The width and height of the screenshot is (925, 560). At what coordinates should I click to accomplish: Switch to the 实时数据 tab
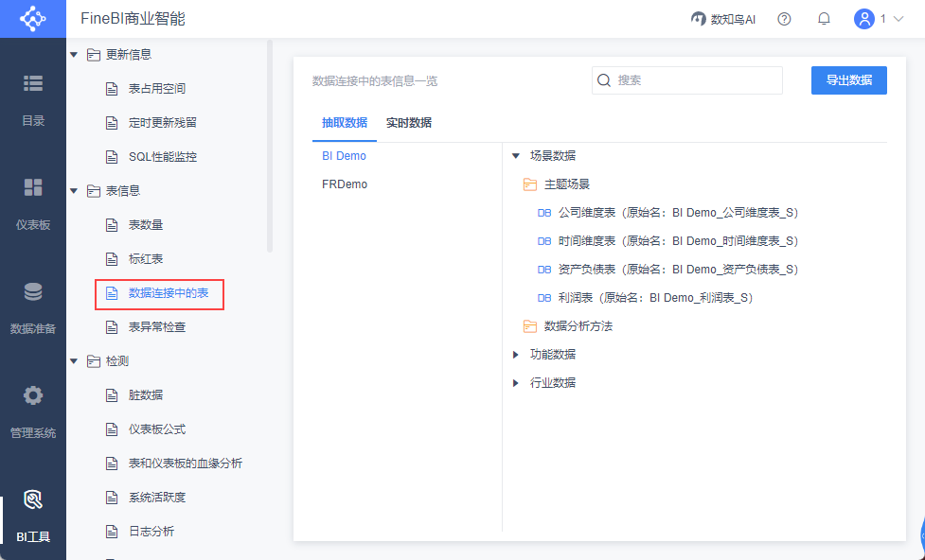pos(409,123)
